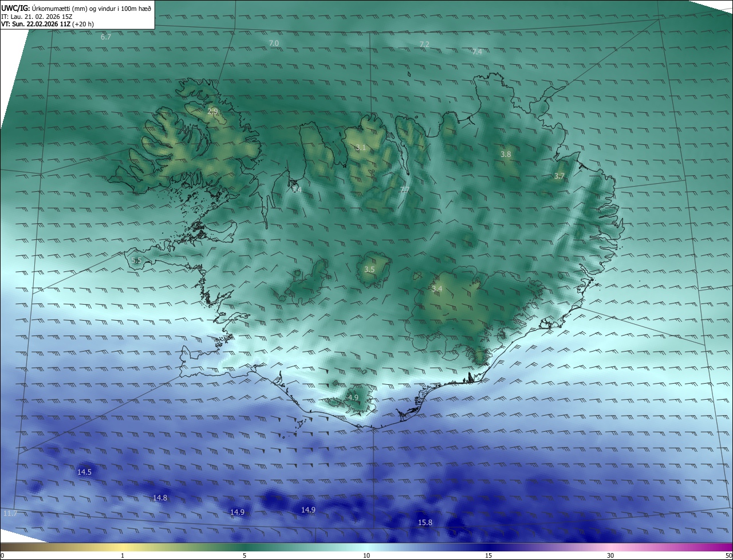Click the 4.9 value near the south coast
Viewport: 733px width, 560px height.
353,397
